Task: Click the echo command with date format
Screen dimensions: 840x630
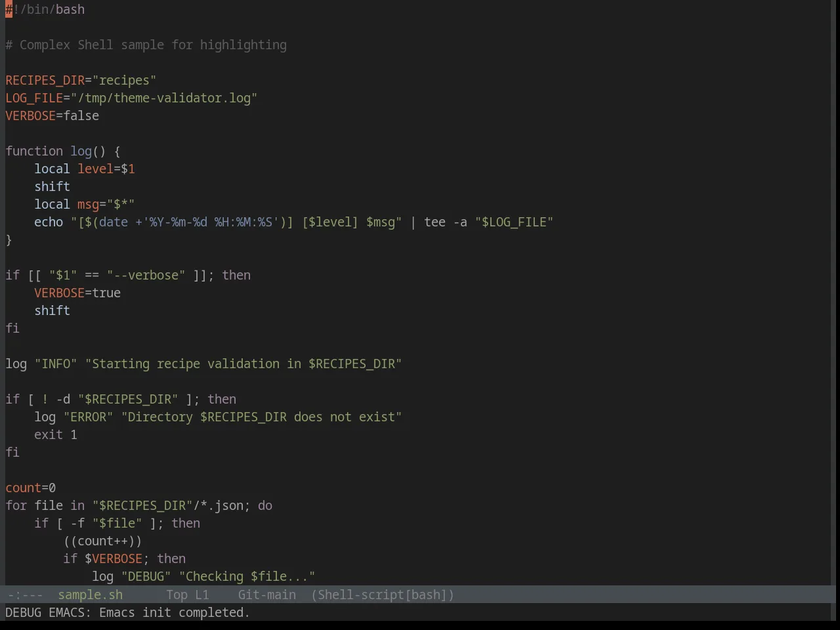Action: click(294, 222)
